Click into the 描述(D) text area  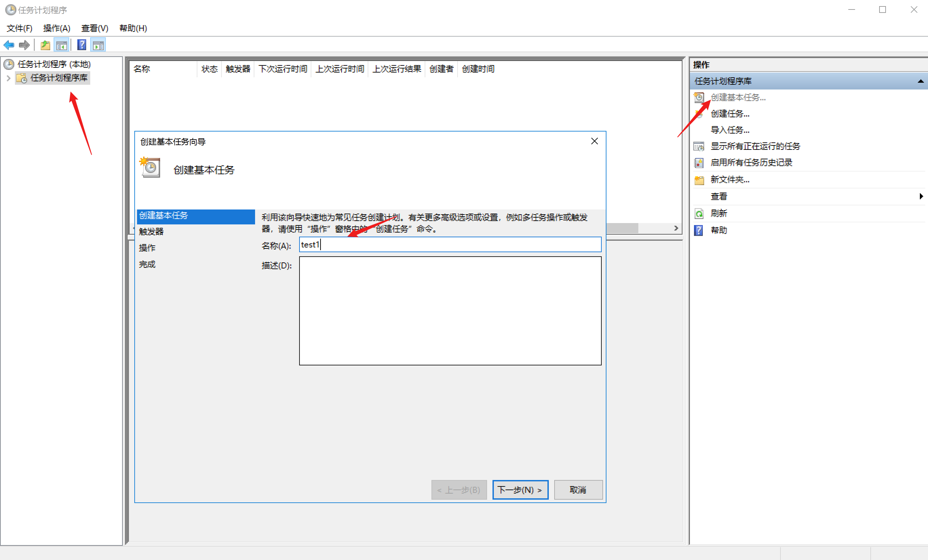pyautogui.click(x=450, y=311)
